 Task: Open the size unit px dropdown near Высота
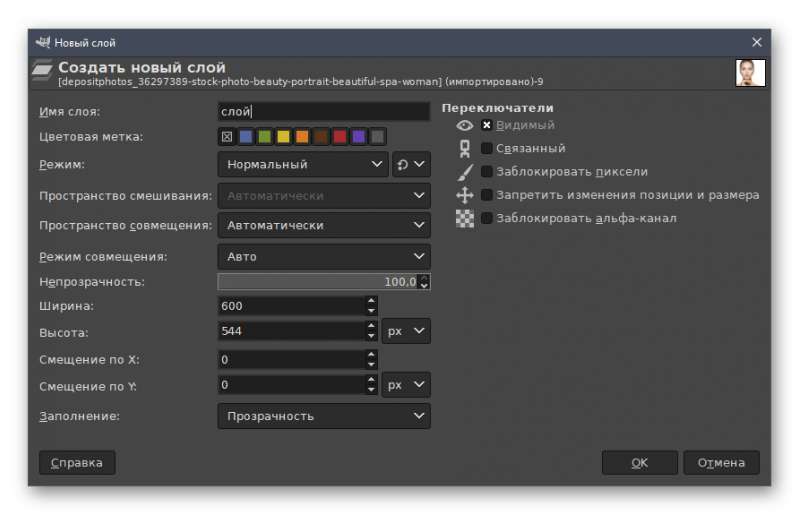[406, 331]
